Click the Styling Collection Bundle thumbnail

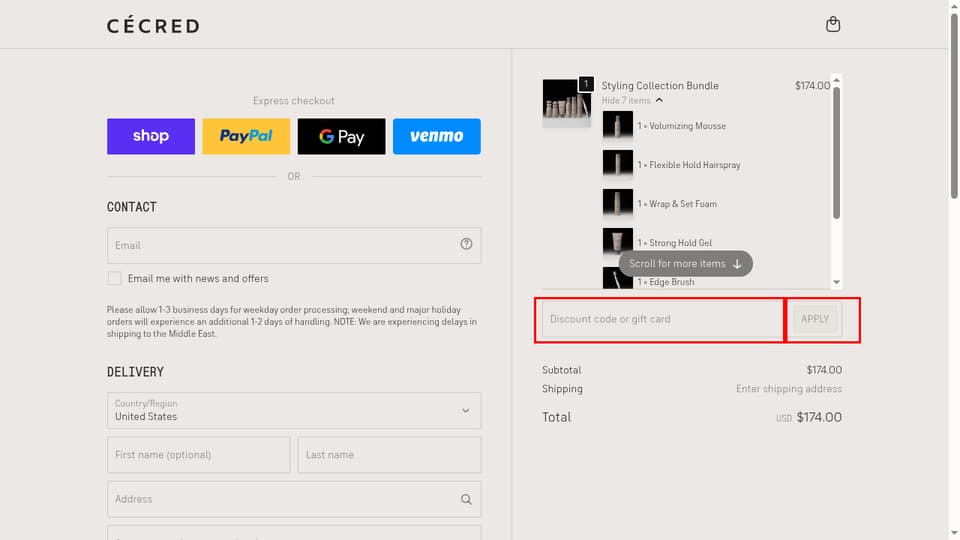[x=566, y=102]
